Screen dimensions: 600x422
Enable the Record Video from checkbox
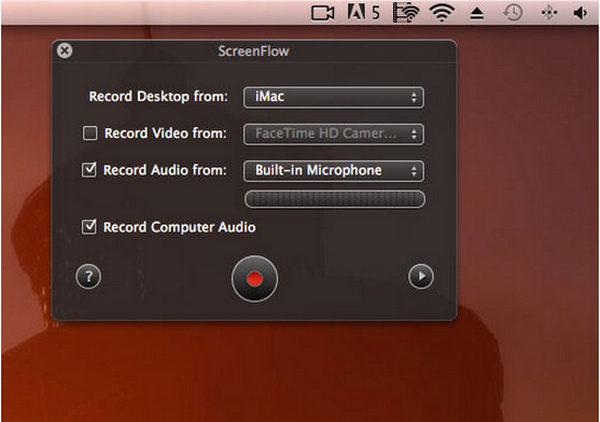90,133
